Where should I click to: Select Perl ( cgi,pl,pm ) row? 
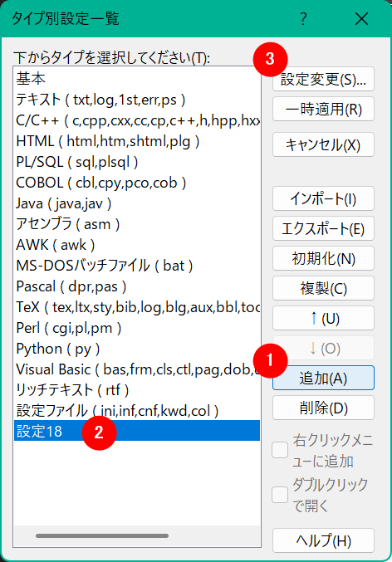click(137, 328)
